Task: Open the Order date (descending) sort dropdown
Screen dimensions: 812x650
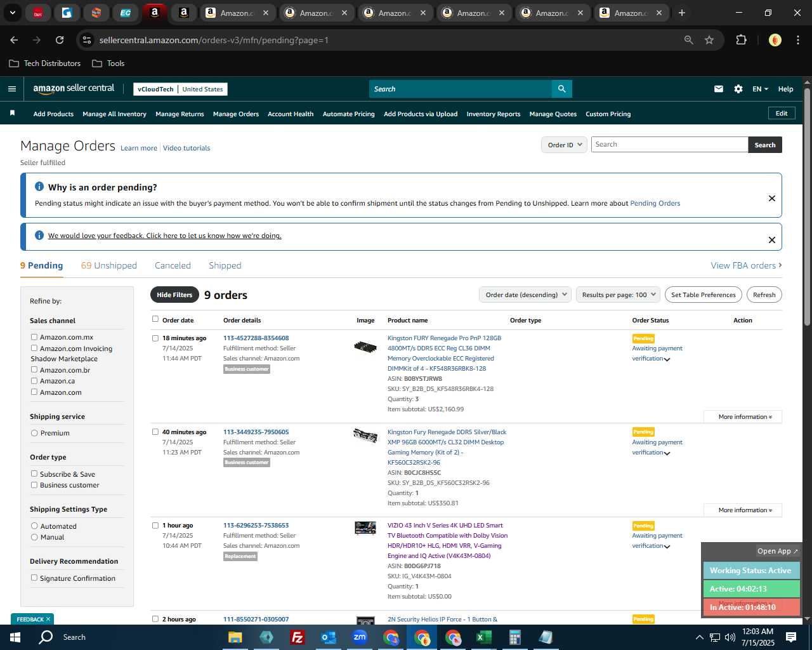Action: pos(526,295)
